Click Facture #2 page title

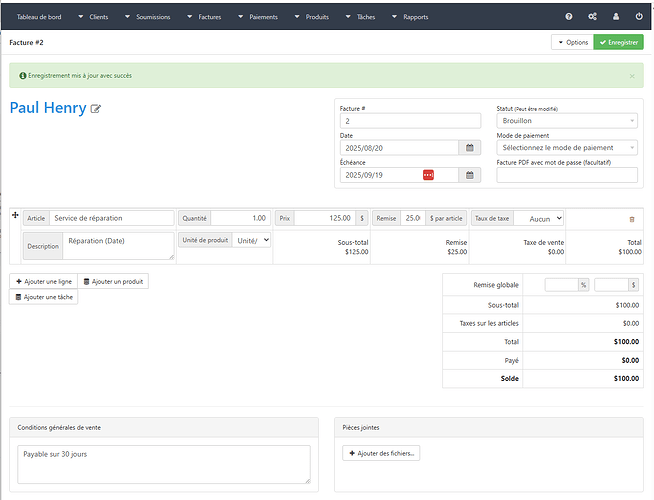coord(26,43)
